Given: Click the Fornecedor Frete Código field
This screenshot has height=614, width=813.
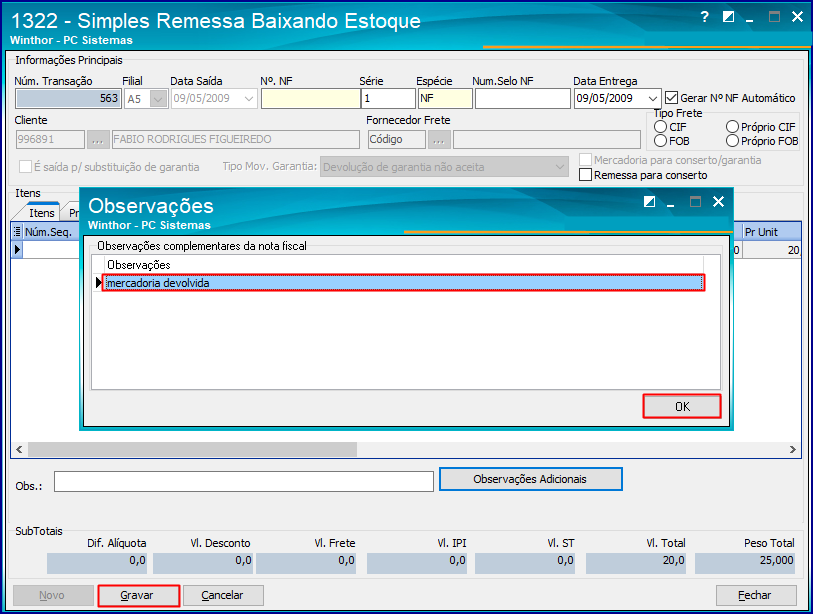Looking at the screenshot, I should click(x=397, y=139).
